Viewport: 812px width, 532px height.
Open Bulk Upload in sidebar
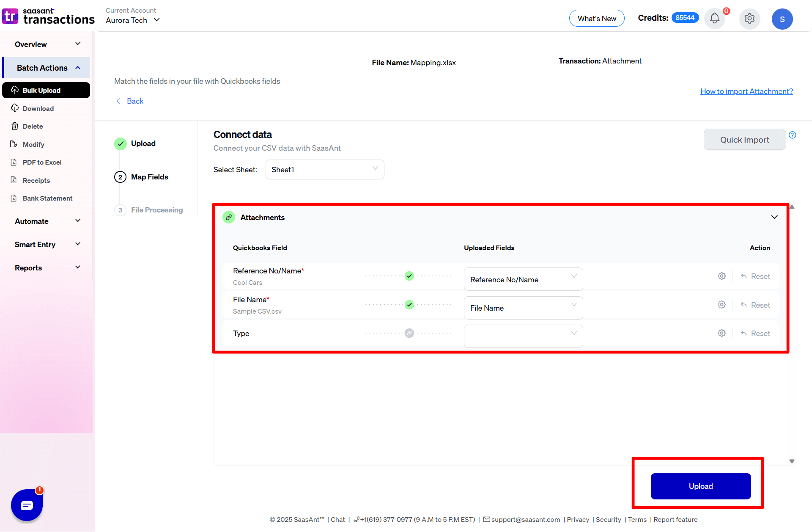pos(46,90)
